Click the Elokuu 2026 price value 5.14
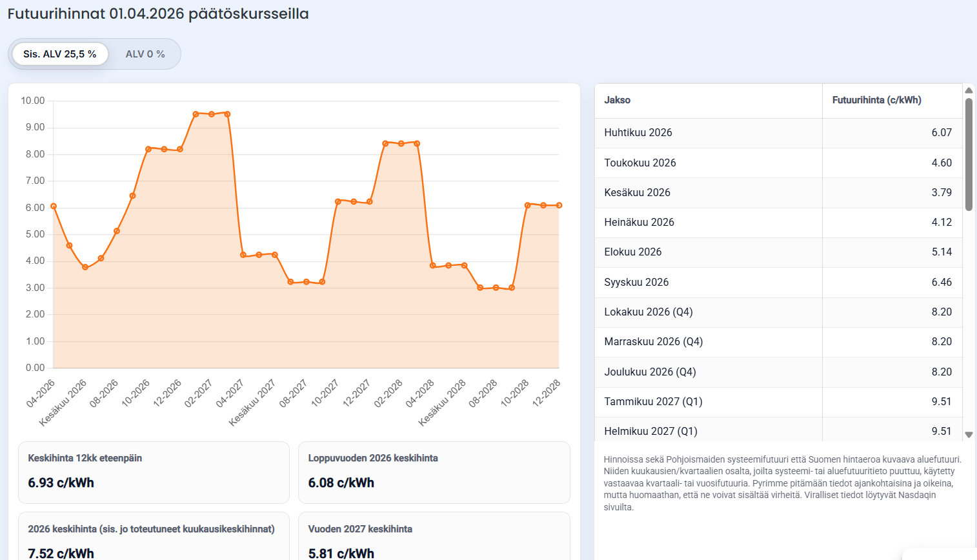 click(x=941, y=252)
